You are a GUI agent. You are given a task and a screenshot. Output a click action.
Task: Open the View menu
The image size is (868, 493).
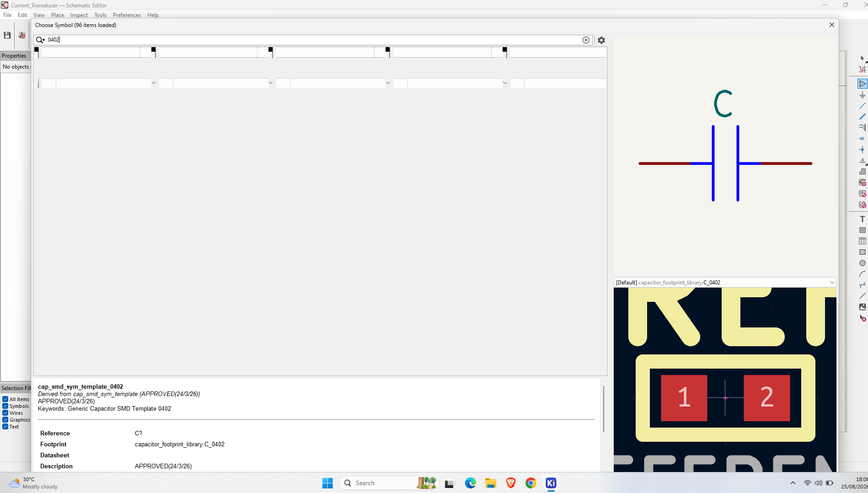tap(39, 15)
